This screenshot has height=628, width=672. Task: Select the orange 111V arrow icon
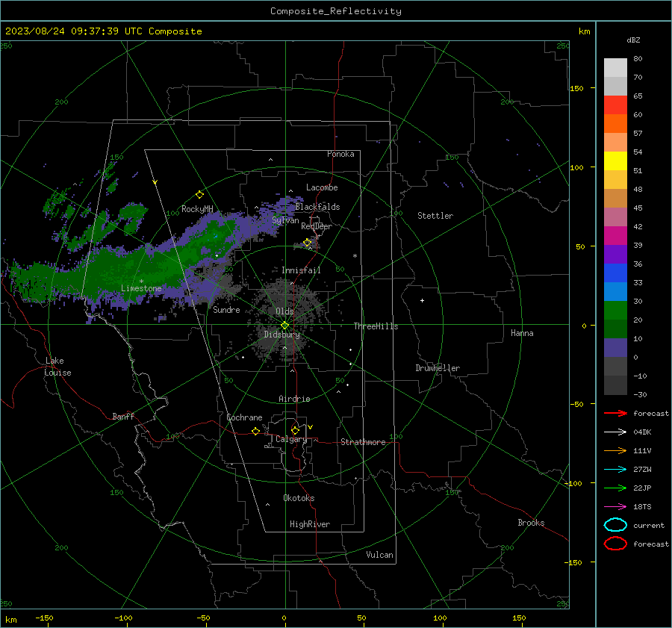615,450
